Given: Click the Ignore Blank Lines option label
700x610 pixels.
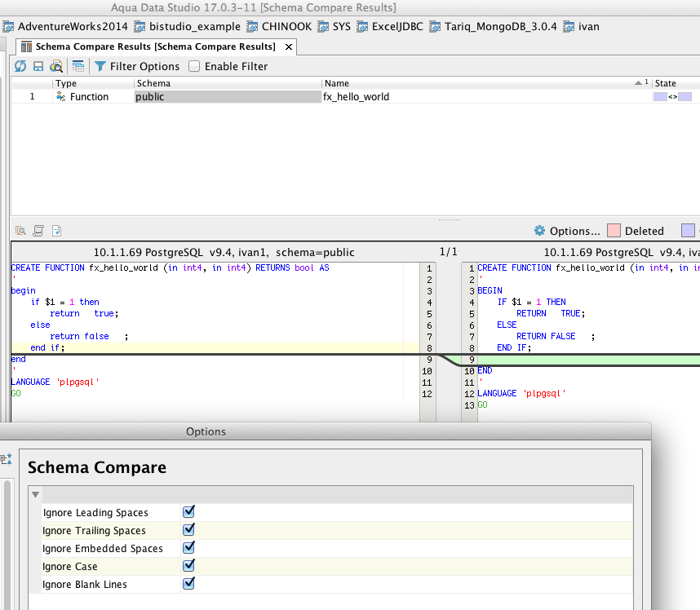Looking at the screenshot, I should click(x=84, y=585).
